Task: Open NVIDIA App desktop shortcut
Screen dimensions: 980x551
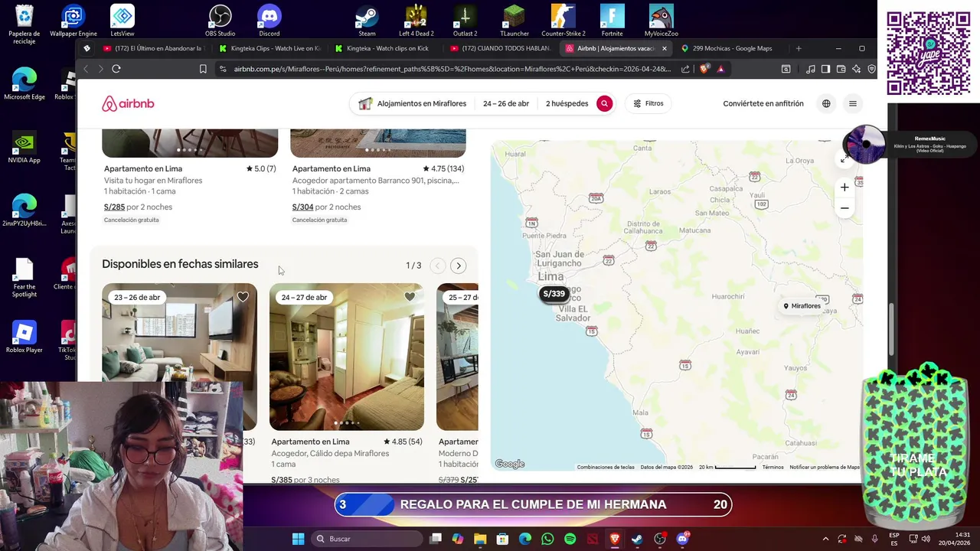Action: (24, 148)
